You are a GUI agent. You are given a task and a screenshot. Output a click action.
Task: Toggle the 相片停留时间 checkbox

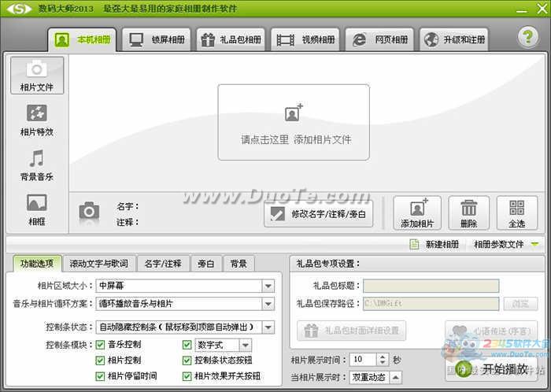[x=100, y=376]
